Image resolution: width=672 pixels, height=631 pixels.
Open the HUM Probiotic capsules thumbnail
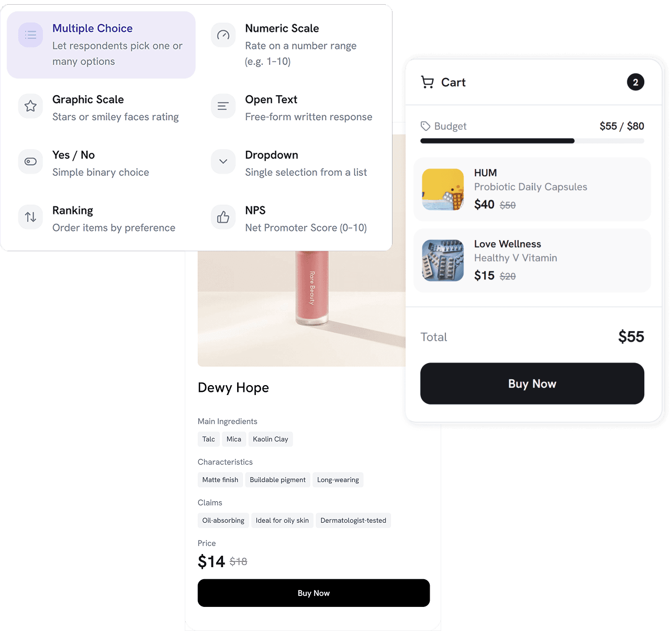point(443,189)
